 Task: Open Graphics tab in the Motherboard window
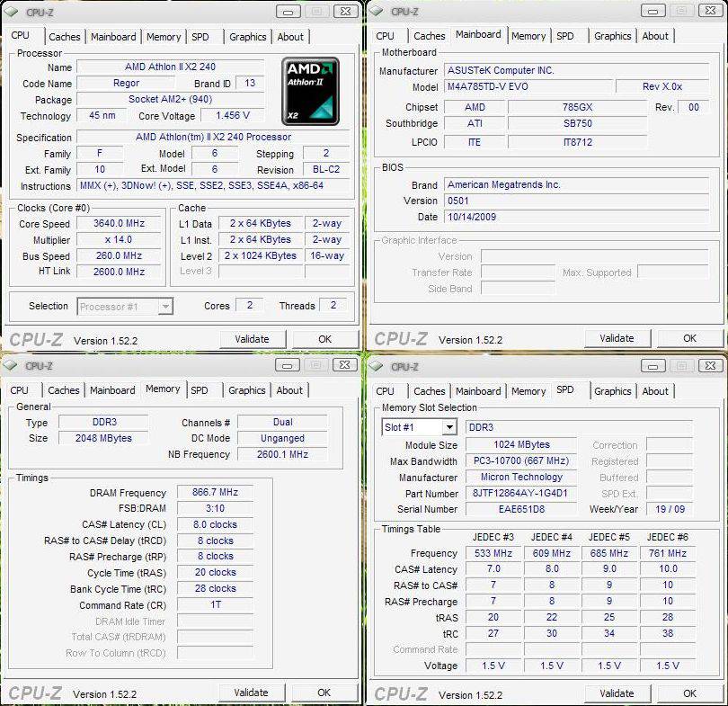pyautogui.click(x=612, y=36)
